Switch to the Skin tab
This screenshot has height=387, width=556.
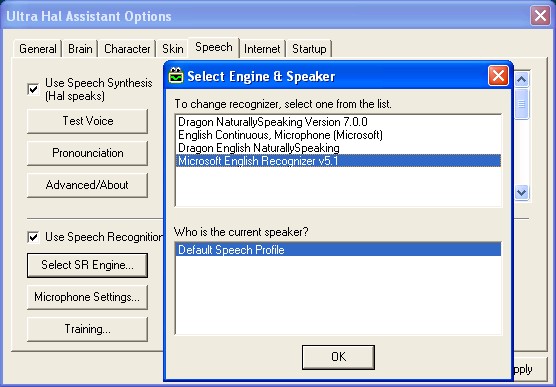pos(173,49)
